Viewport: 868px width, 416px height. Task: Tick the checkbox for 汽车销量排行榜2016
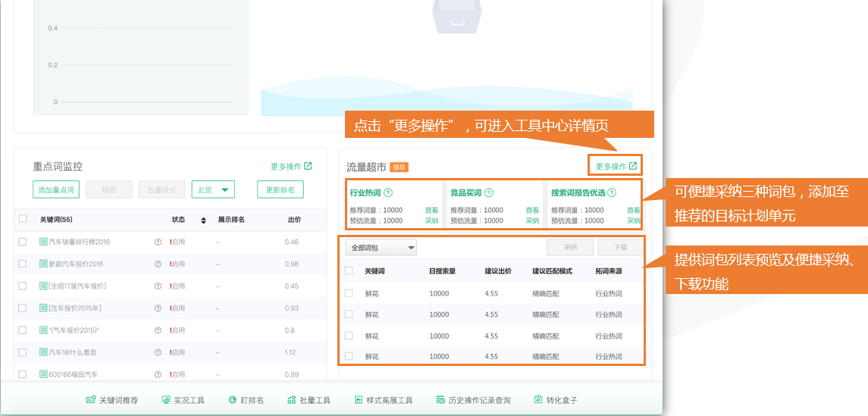[23, 242]
